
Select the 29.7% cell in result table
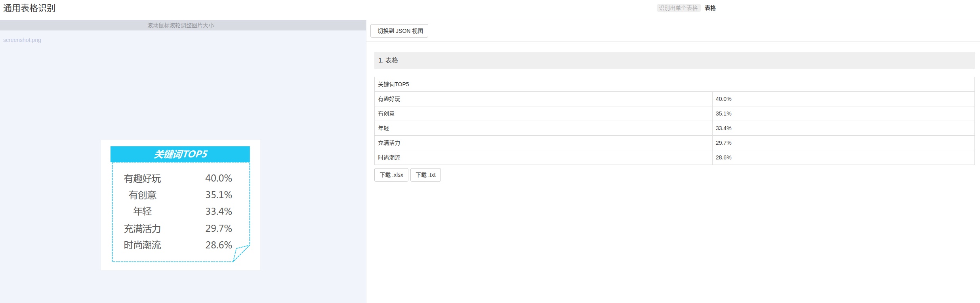coord(723,143)
